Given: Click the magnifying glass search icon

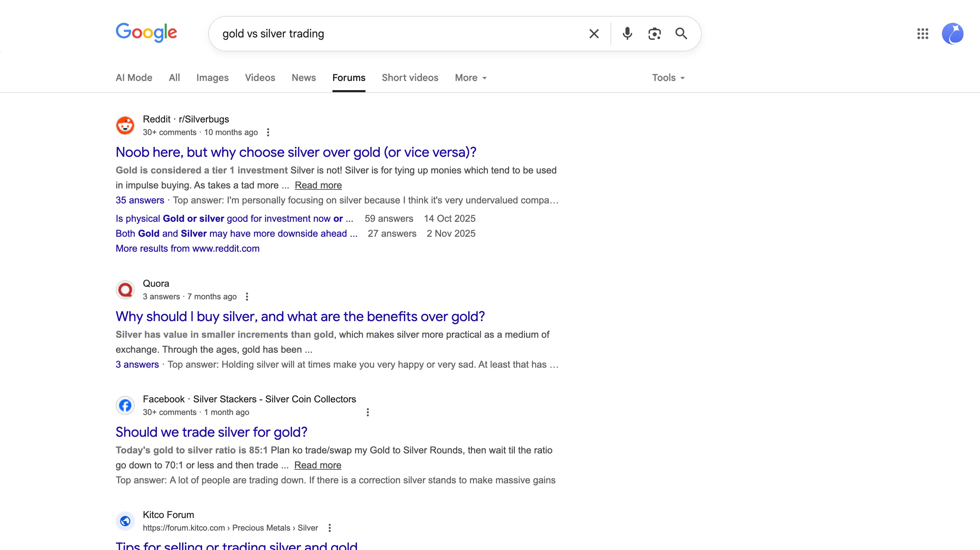Looking at the screenshot, I should click(x=681, y=34).
